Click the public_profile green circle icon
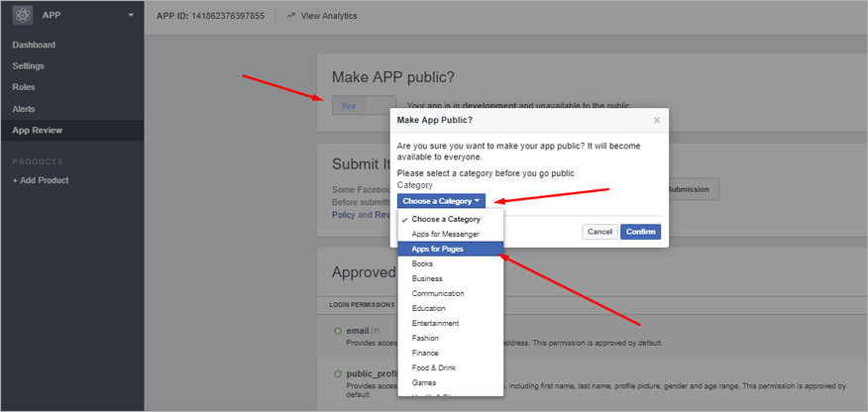The image size is (868, 412). [x=338, y=374]
